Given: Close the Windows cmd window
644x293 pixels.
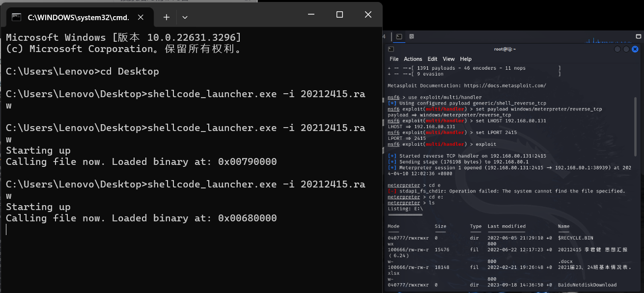Looking at the screenshot, I should tap(368, 15).
